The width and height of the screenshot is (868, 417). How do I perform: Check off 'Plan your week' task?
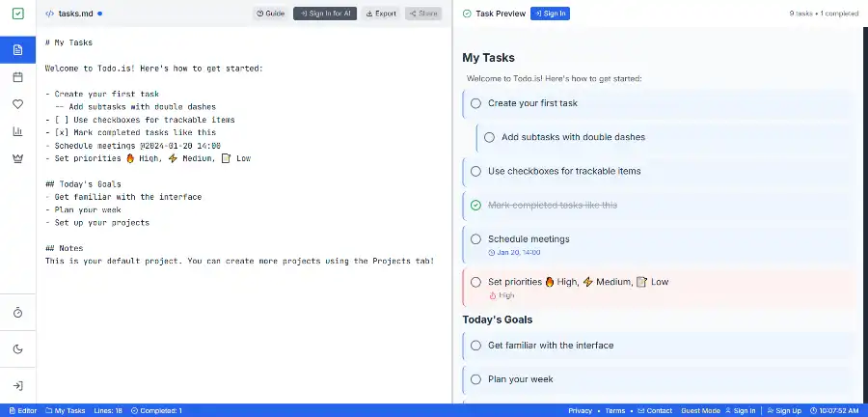[x=475, y=379]
